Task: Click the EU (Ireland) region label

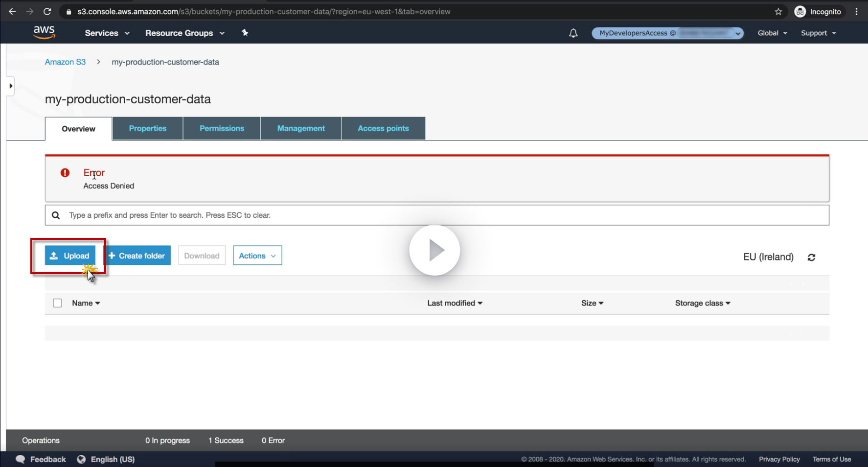Action: pyautogui.click(x=768, y=257)
